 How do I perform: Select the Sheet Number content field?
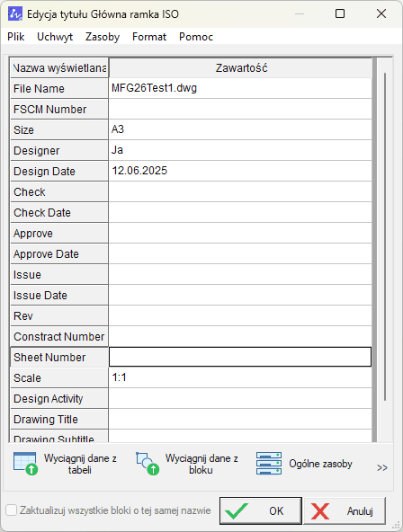[x=240, y=357]
